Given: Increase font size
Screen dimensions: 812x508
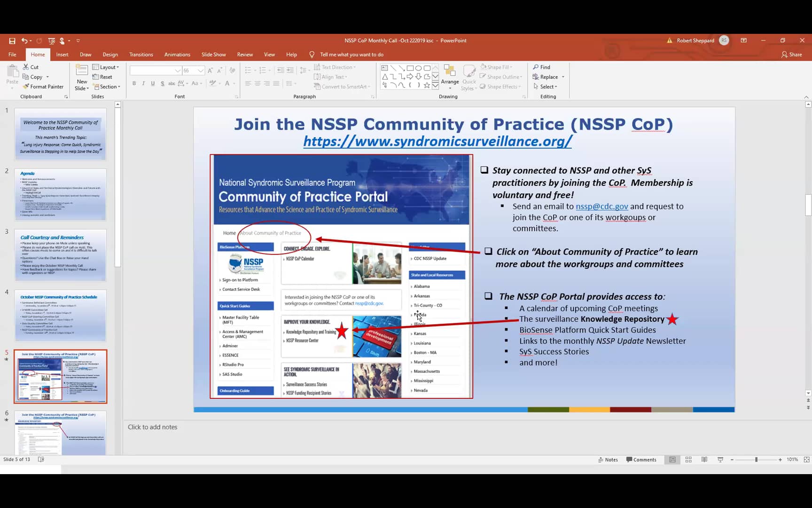Looking at the screenshot, I should (210, 71).
